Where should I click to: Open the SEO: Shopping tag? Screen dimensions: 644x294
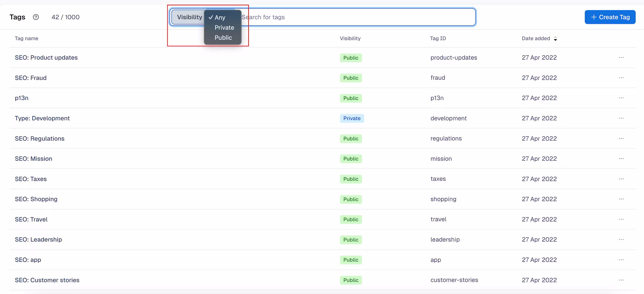click(x=36, y=199)
